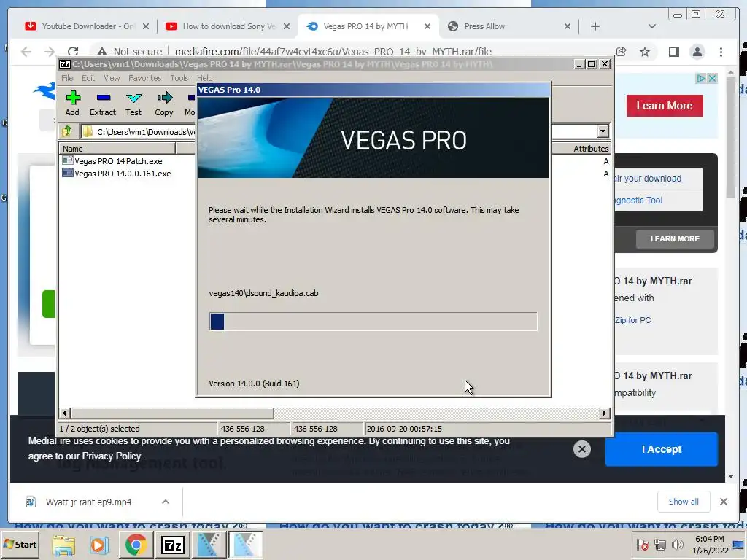Close the Press Allow tab
Image resolution: width=747 pixels, height=560 pixels.
tap(568, 26)
